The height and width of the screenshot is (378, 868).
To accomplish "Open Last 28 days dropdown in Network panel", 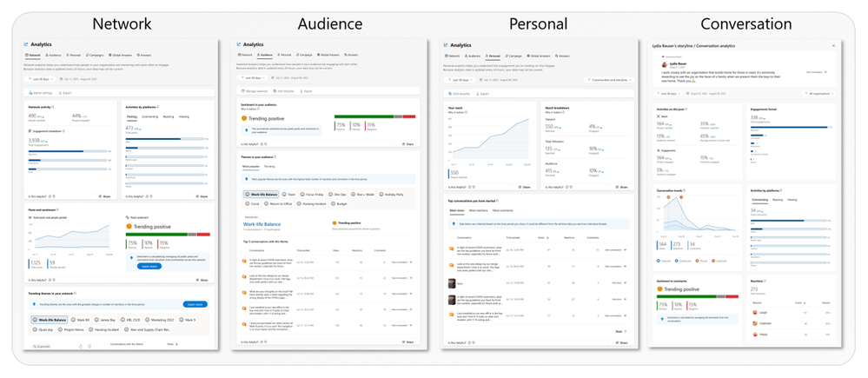I will coord(40,78).
